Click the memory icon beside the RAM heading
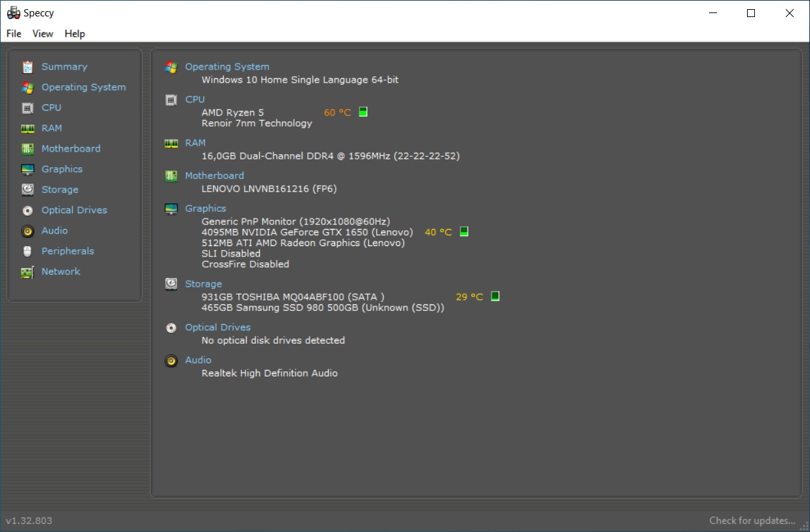 pos(171,143)
